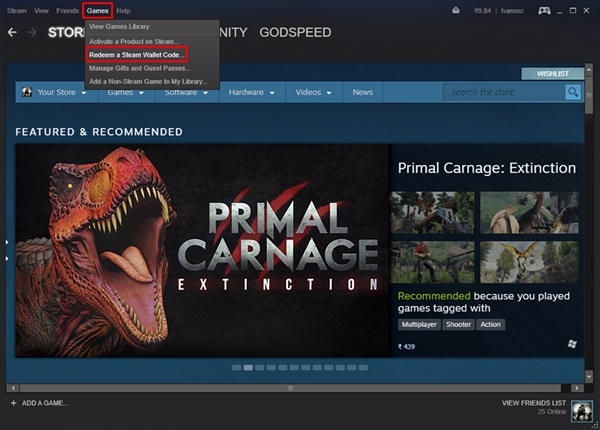Click the Shooter tag

(458, 324)
